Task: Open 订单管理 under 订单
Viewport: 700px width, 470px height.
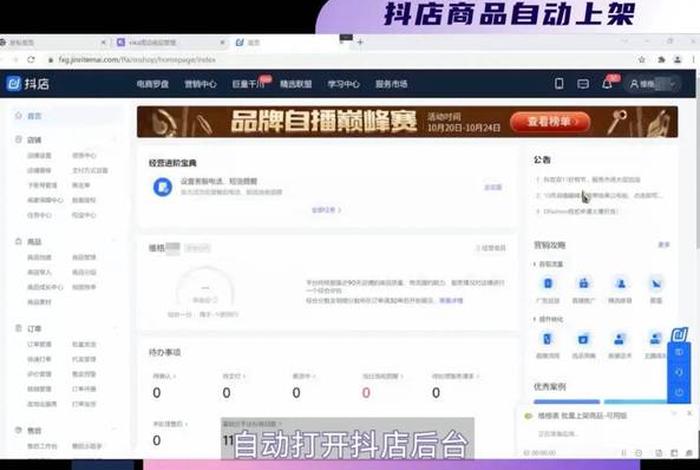Action: click(39, 344)
